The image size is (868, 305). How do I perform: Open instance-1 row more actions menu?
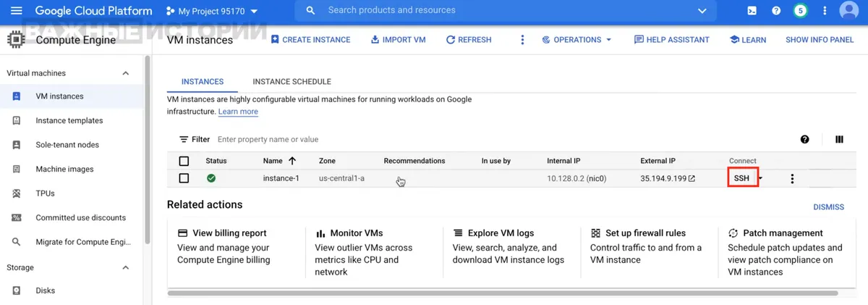point(792,178)
